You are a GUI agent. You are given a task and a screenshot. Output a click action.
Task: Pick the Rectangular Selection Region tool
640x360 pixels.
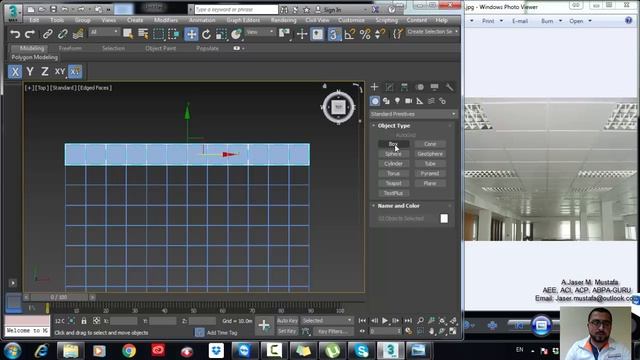pyautogui.click(x=158, y=34)
